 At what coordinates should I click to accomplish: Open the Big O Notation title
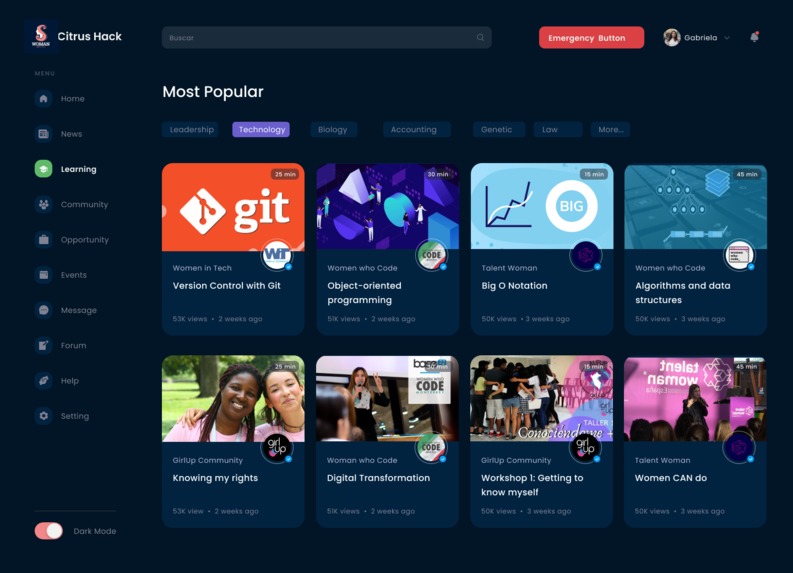coord(514,286)
